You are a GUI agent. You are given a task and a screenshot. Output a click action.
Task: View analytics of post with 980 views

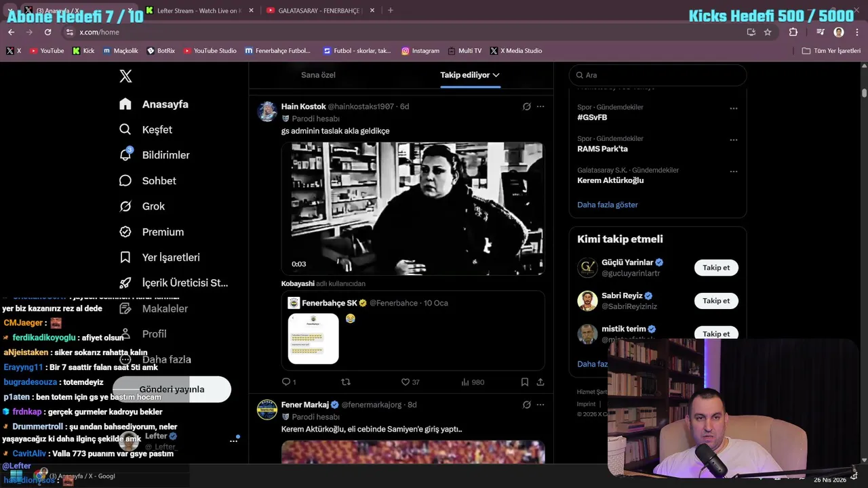point(472,382)
